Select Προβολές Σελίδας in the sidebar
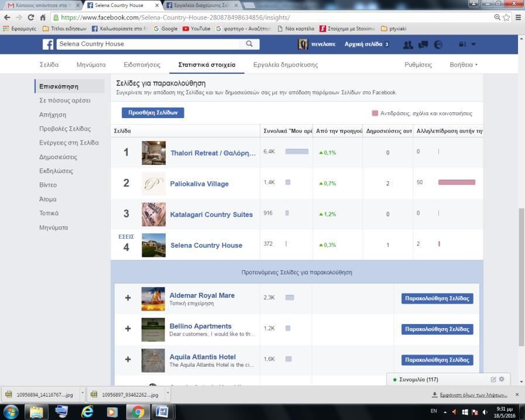 (65, 129)
